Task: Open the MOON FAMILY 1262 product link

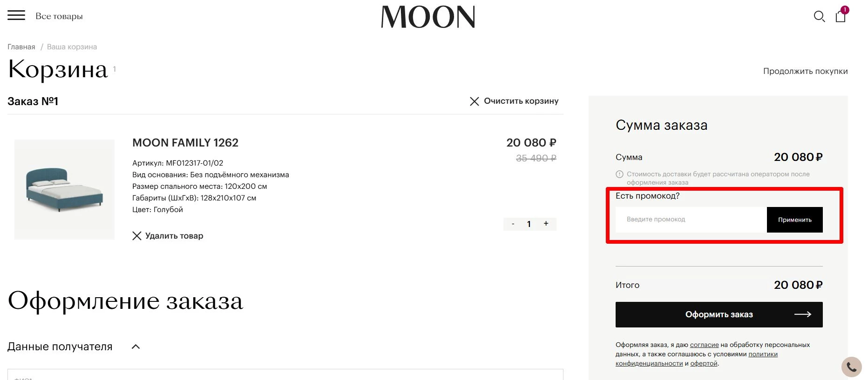Action: coord(185,142)
